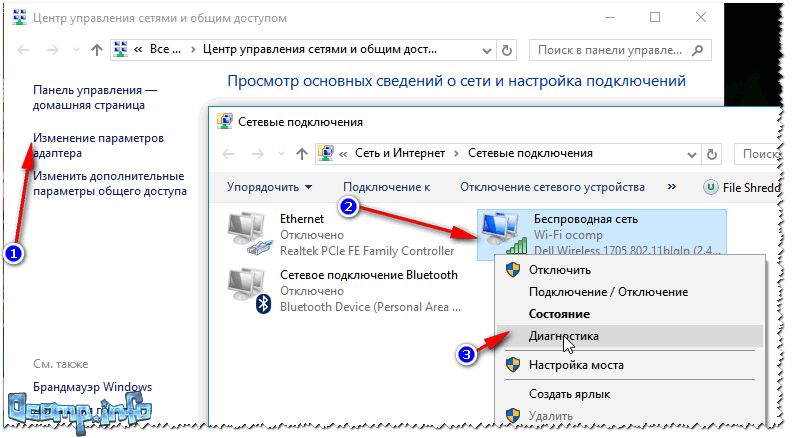Click 'Realtek PCIe FE Family Controller' text
The height and width of the screenshot is (438, 793).
click(367, 251)
